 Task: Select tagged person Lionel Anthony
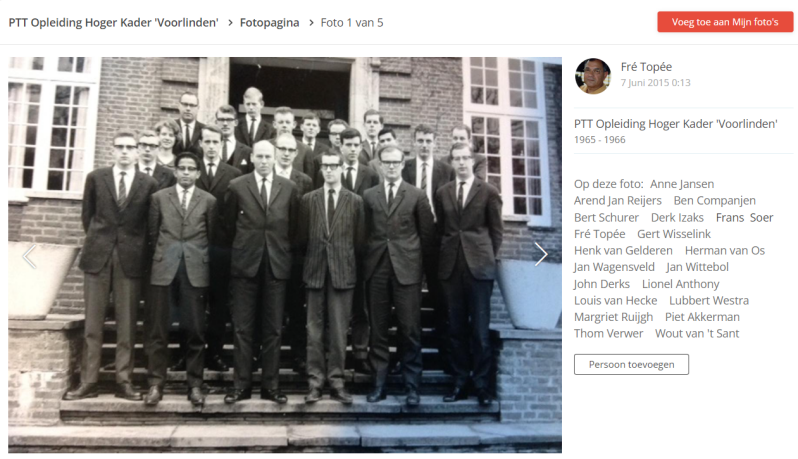(680, 284)
